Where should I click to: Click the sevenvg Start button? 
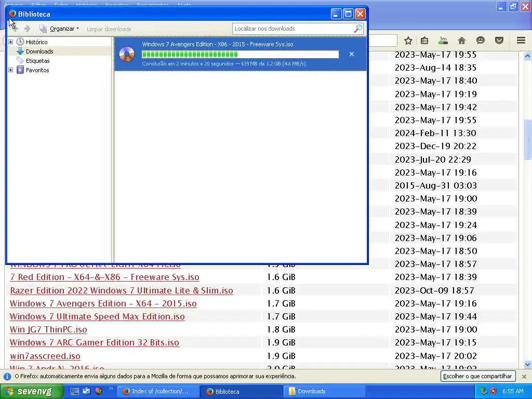(x=32, y=391)
